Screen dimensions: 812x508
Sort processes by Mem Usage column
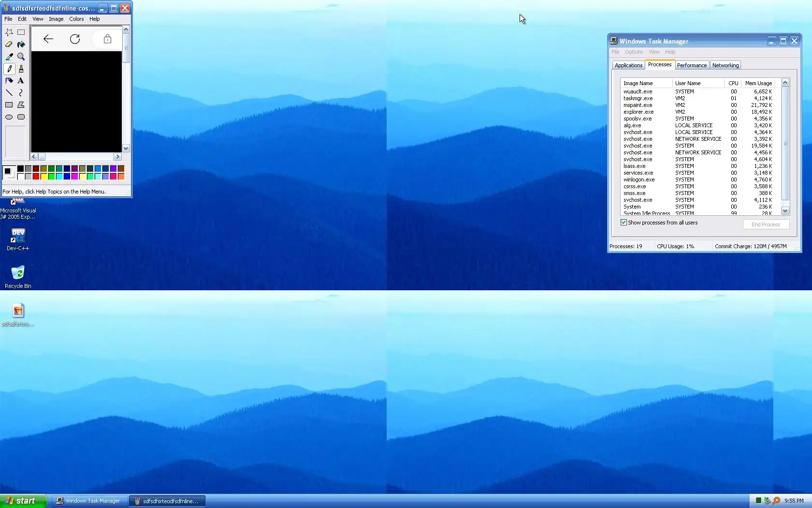[758, 83]
